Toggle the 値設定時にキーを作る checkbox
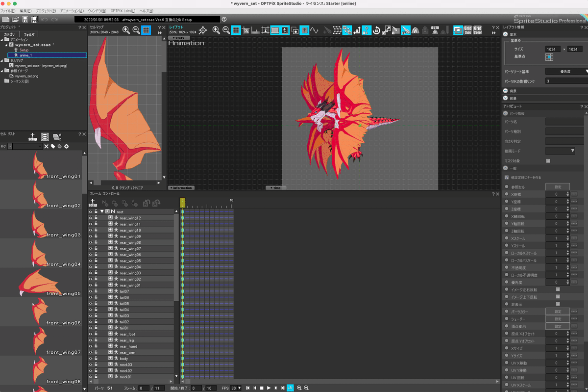Viewport: 588px width, 392px height. click(x=507, y=177)
